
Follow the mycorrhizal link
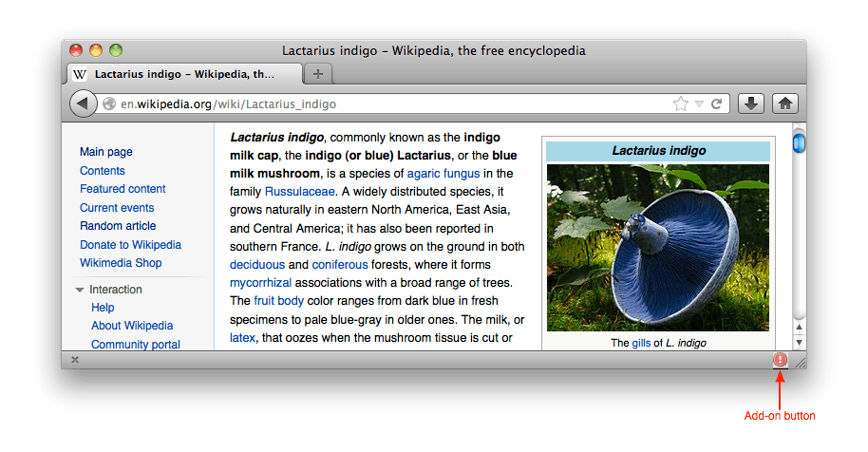coord(260,283)
